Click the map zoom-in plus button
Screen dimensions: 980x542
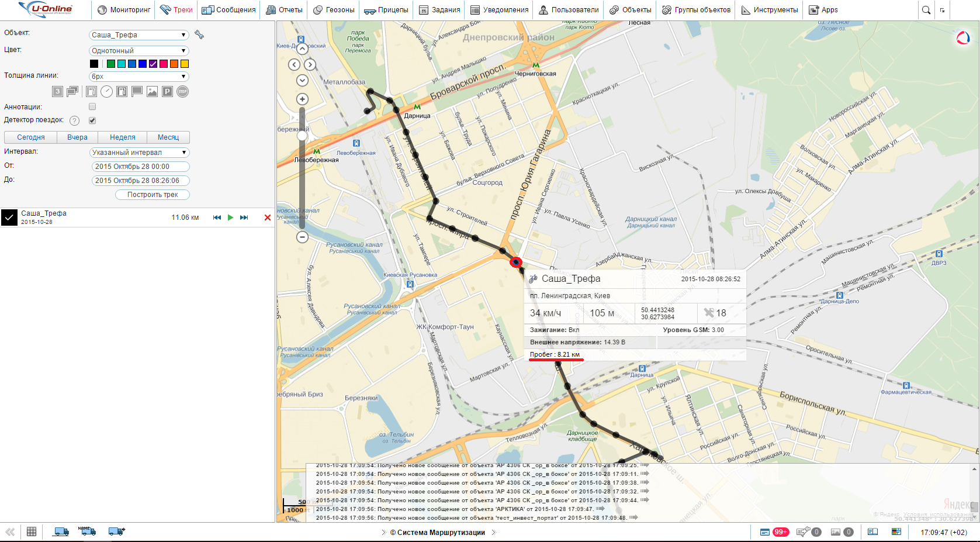[x=302, y=99]
